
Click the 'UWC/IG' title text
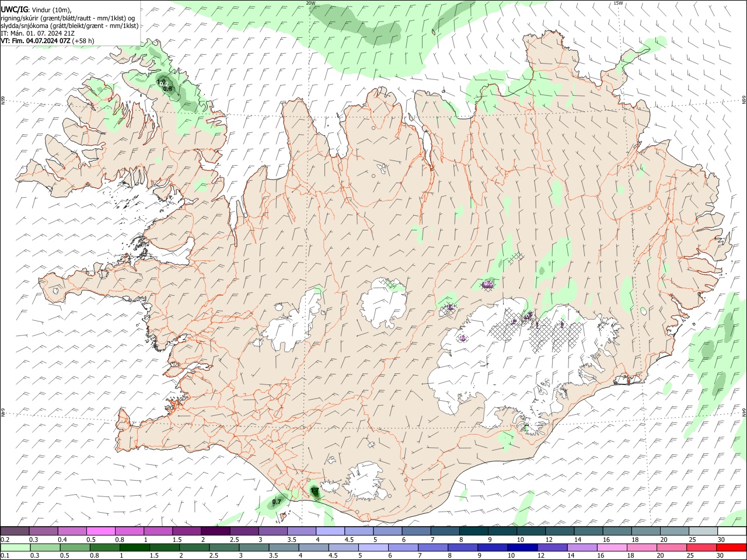[14, 10]
